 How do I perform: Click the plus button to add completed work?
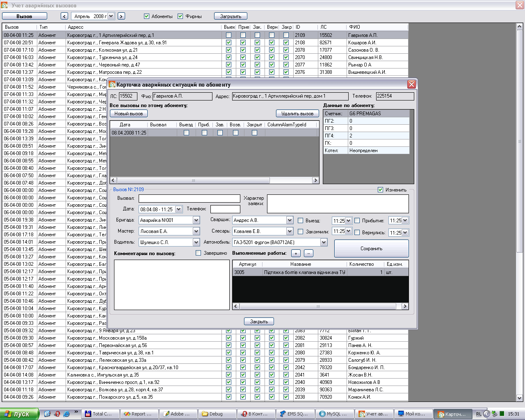[x=296, y=253]
